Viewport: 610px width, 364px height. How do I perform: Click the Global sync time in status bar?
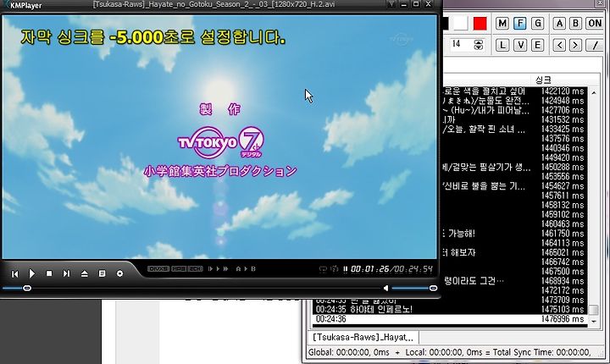(348, 352)
